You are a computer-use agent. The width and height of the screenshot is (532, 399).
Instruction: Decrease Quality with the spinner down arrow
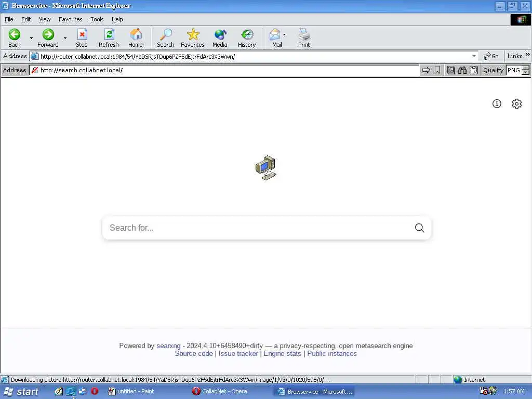point(526,72)
